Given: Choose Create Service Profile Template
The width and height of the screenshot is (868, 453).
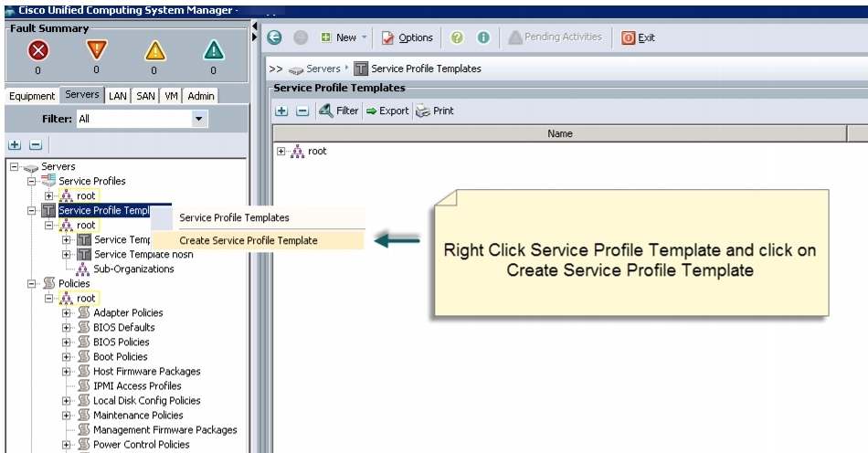Looking at the screenshot, I should point(258,240).
